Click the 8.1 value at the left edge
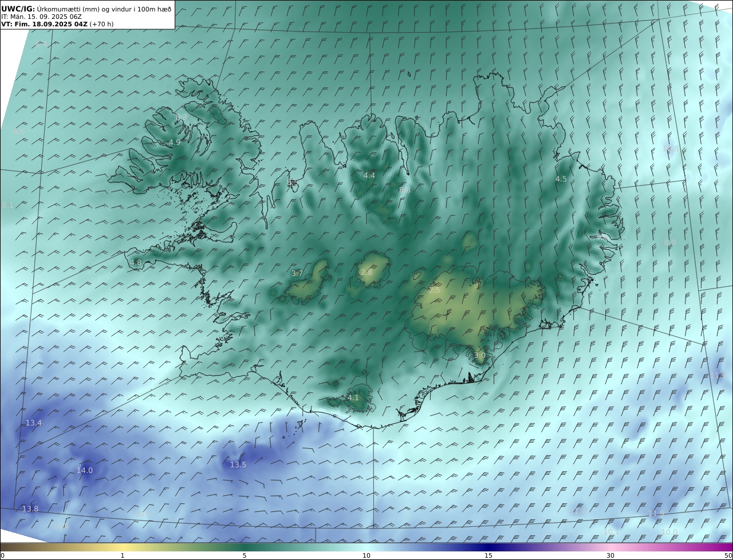733x560 pixels. point(8,206)
